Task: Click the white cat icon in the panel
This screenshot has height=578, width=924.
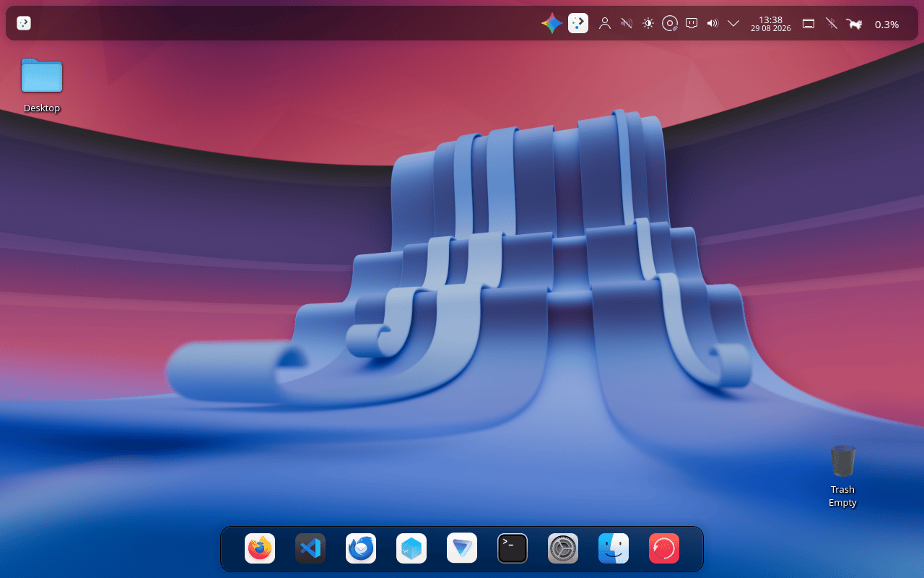Action: tap(855, 24)
